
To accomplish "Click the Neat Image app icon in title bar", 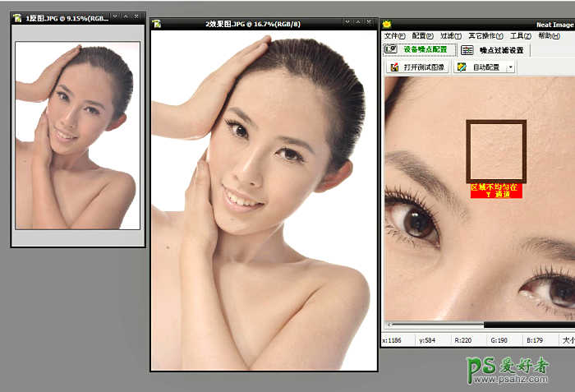I will (387, 24).
